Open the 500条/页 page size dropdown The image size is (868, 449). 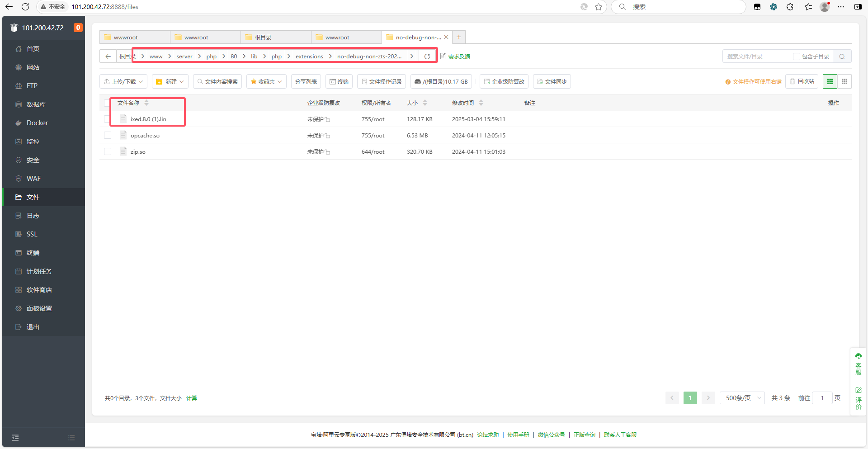click(x=742, y=398)
